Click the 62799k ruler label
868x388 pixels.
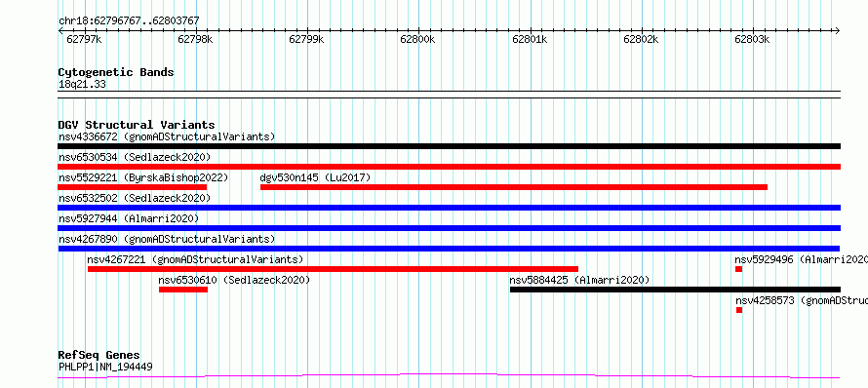tap(306, 40)
